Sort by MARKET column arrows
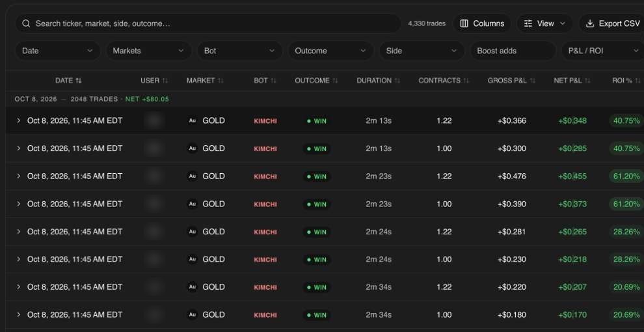Screen dimensions: 644x332 [x=221, y=81]
